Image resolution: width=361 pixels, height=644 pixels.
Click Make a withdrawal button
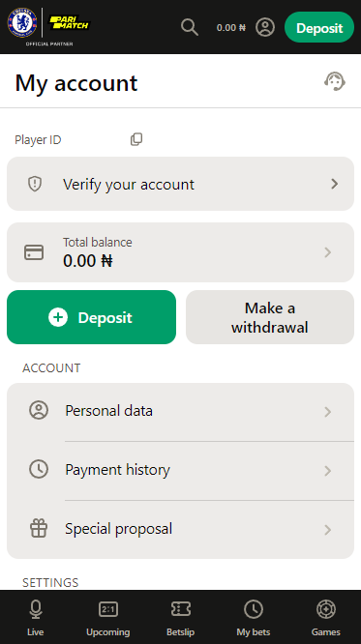(270, 317)
